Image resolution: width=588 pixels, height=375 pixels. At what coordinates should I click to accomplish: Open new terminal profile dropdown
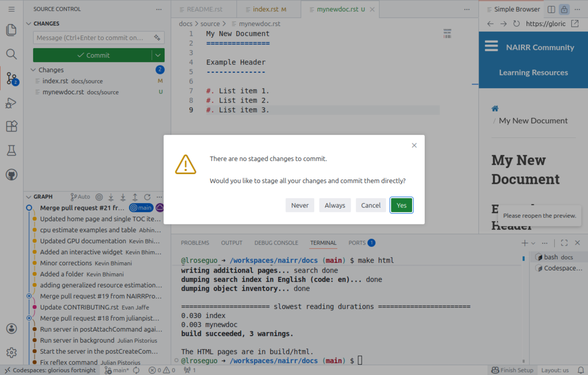click(x=533, y=243)
